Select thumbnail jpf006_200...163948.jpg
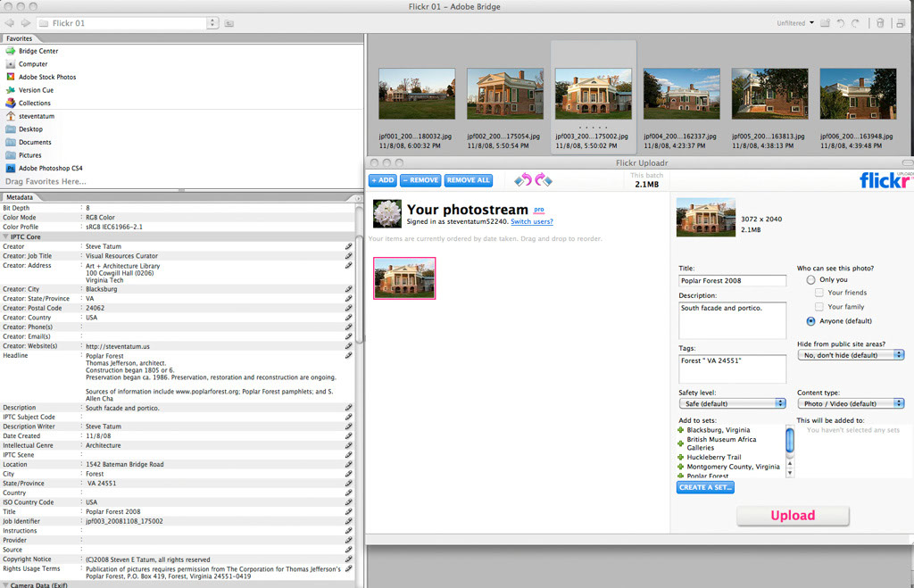Screen dimensions: 914x588 click(858, 93)
